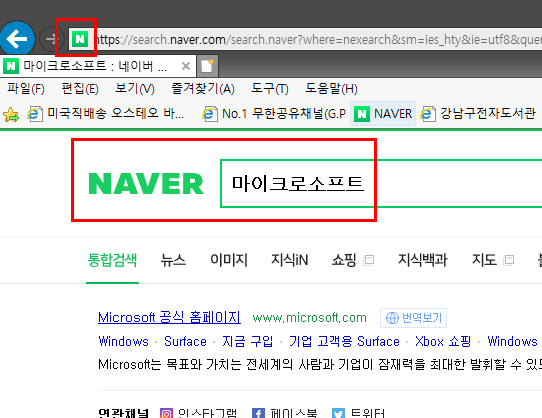Click the add to favorites bar star icon

11,114
